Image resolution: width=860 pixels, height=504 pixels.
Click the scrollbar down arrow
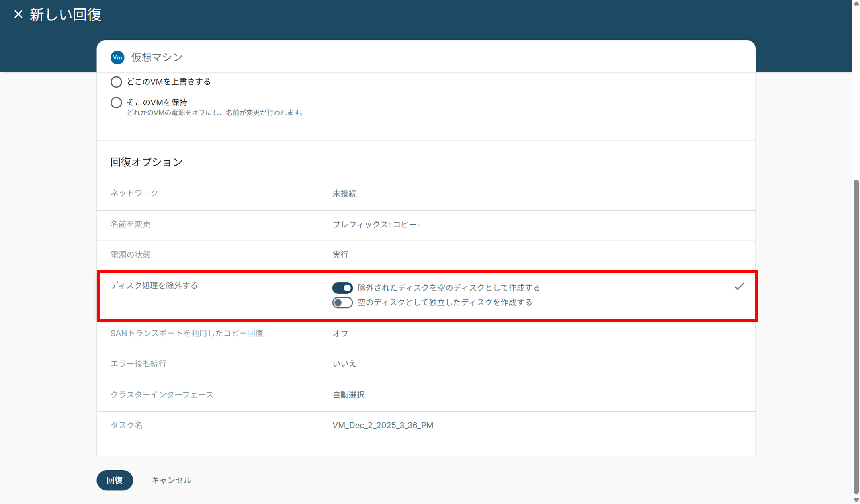pyautogui.click(x=856, y=500)
